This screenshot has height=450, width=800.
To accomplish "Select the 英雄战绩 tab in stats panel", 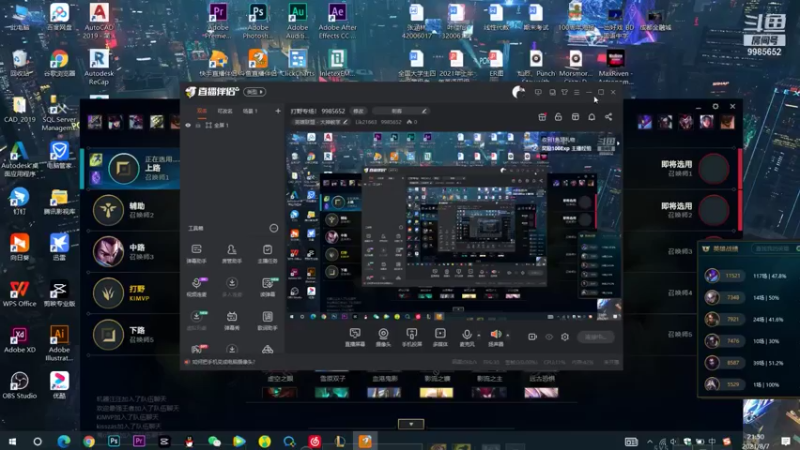I will 725,248.
